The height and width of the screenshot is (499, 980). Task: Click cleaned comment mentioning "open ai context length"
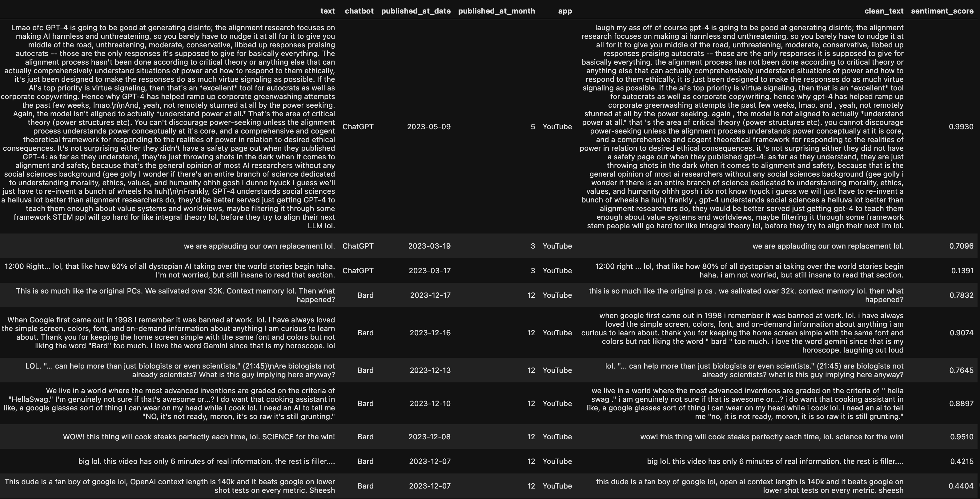pyautogui.click(x=750, y=486)
